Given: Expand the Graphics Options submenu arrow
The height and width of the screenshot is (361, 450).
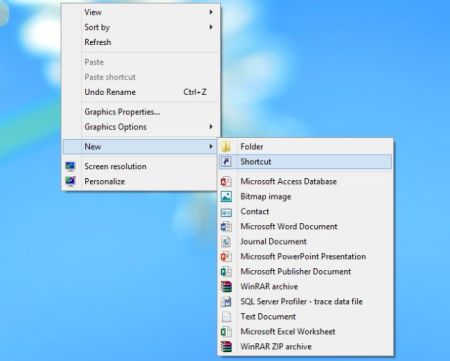Looking at the screenshot, I should (x=211, y=127).
